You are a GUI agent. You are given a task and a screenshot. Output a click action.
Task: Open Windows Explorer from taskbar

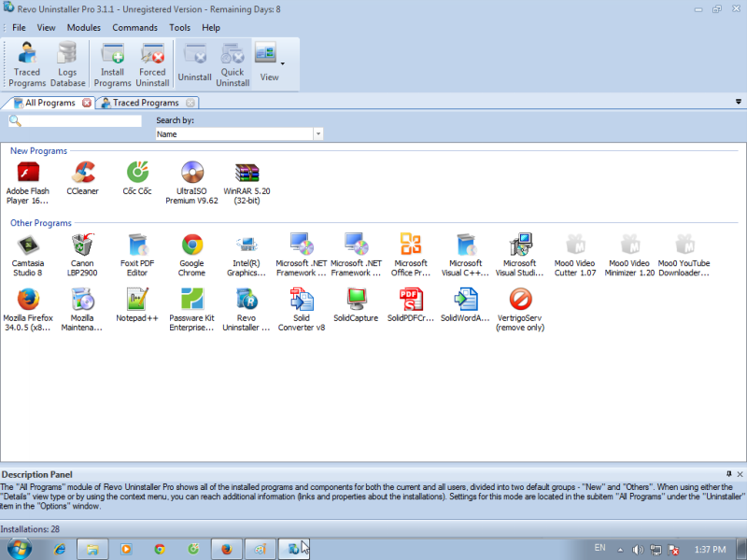pos(92,549)
